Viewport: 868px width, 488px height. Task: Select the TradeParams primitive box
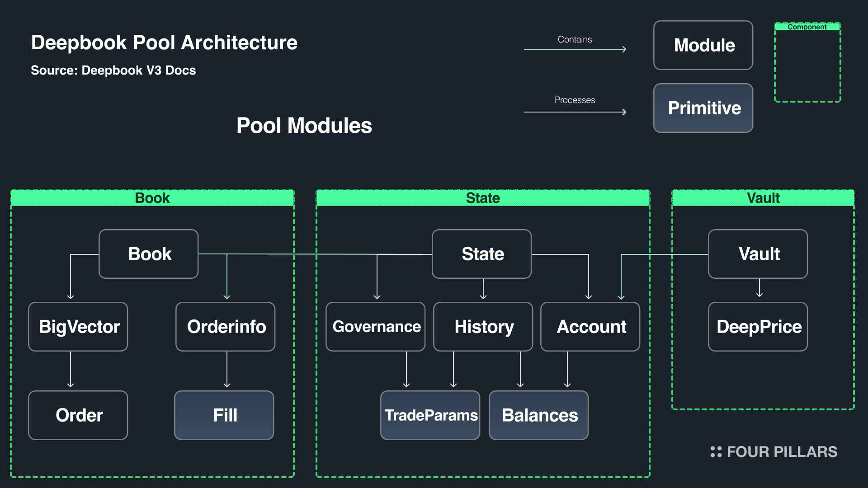click(430, 415)
